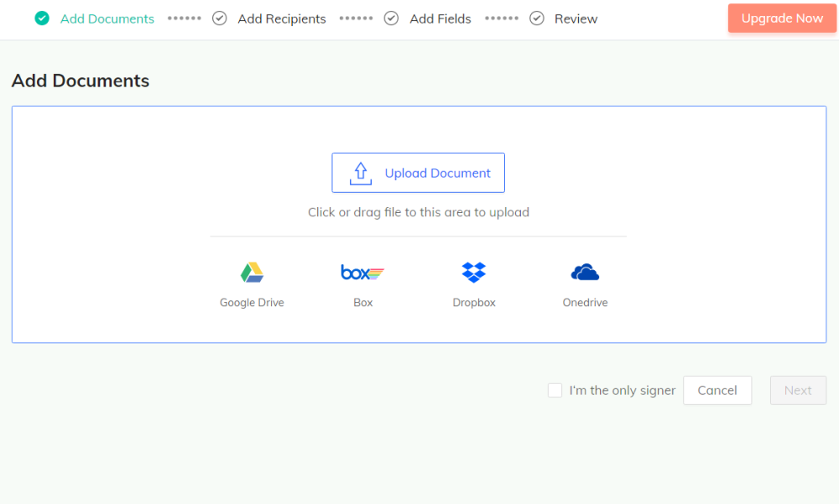The image size is (839, 504).
Task: Click the Review step check icon
Action: [537, 18]
